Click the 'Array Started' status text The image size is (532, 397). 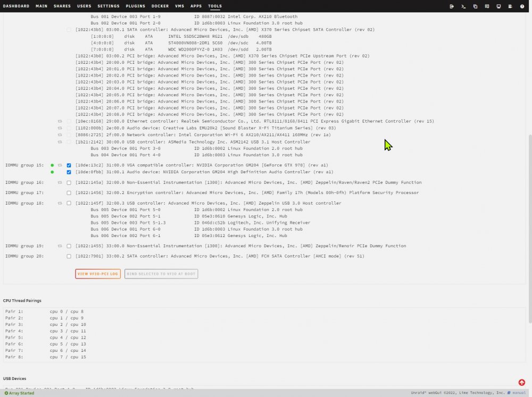coord(21,393)
